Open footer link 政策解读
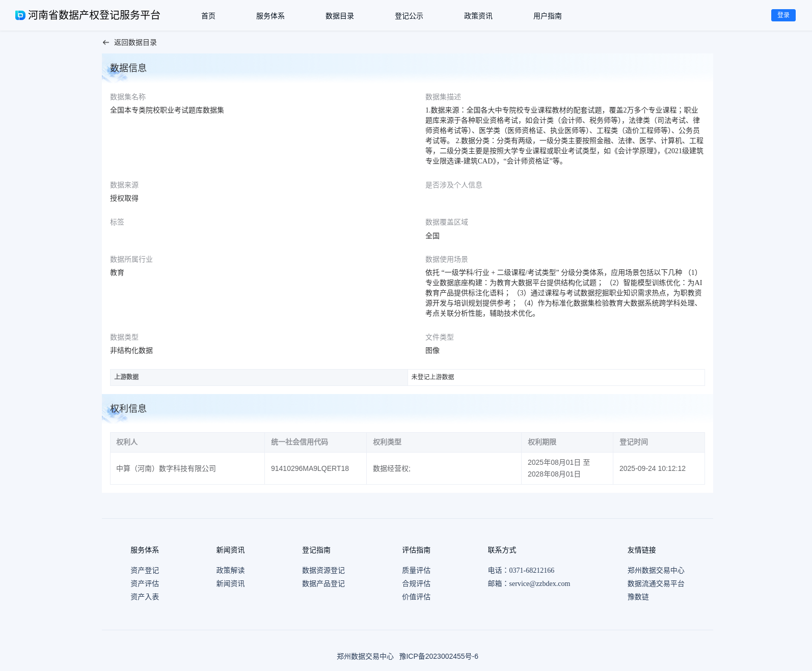 click(230, 570)
